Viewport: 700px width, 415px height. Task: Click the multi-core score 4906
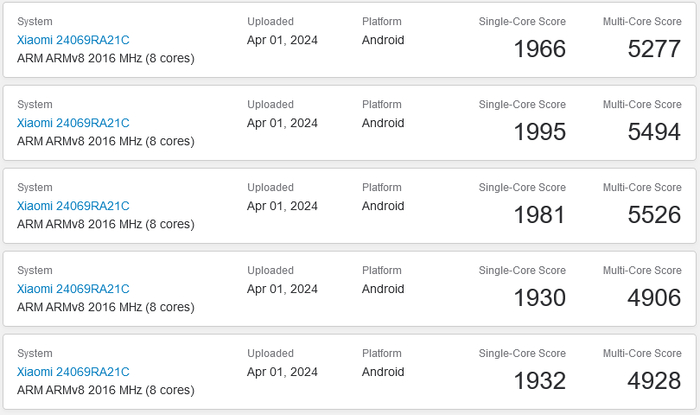point(654,298)
